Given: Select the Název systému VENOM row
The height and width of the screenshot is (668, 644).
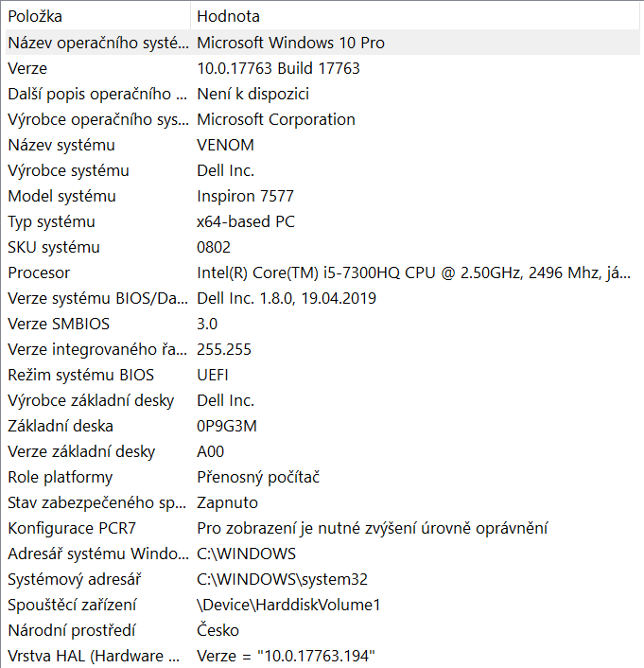Looking at the screenshot, I should pyautogui.click(x=225, y=145).
